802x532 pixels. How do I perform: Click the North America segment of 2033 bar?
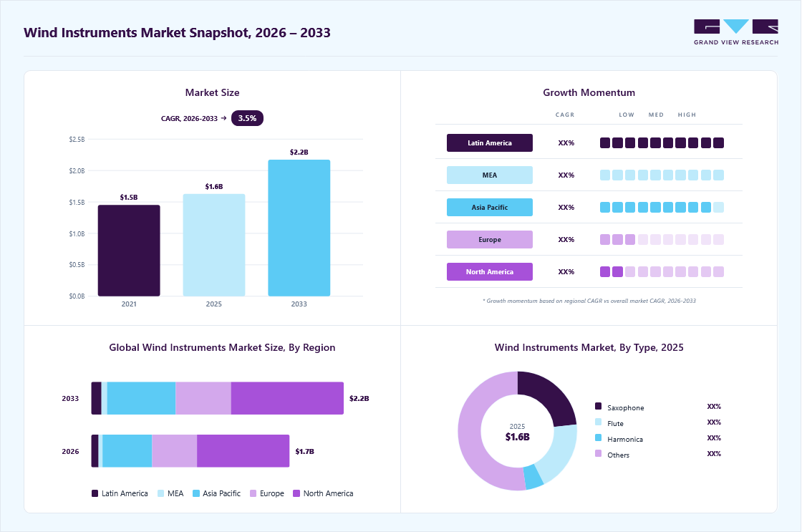[x=287, y=398]
